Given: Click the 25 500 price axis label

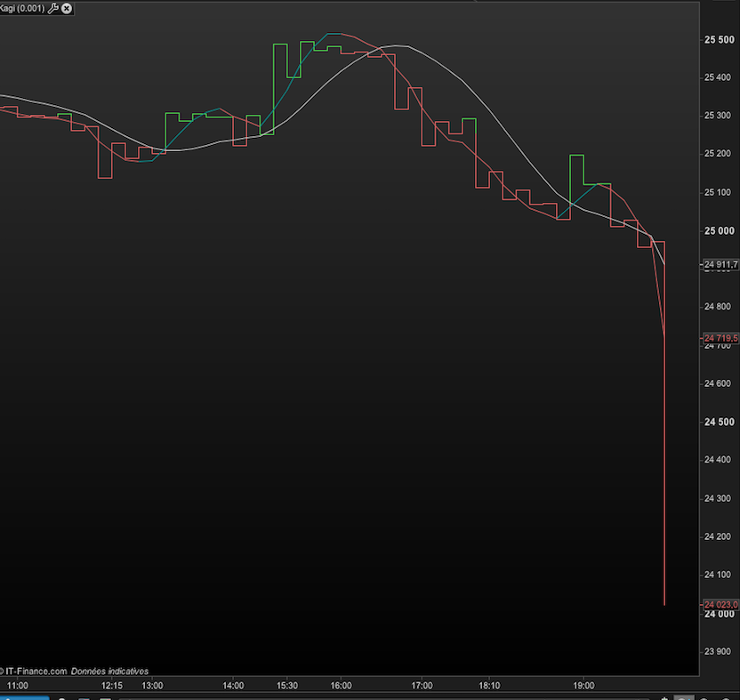Looking at the screenshot, I should [x=720, y=40].
